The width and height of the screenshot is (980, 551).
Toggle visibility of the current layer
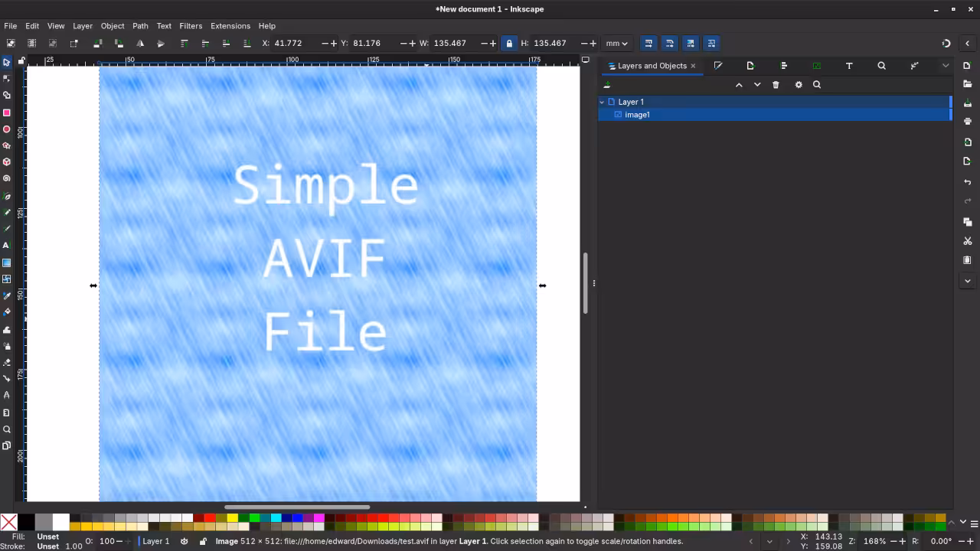tap(185, 541)
